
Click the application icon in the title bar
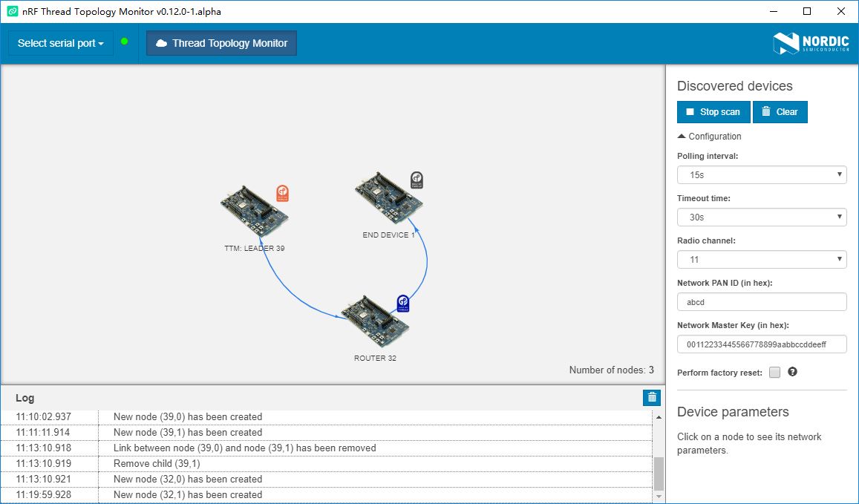pyautogui.click(x=13, y=11)
